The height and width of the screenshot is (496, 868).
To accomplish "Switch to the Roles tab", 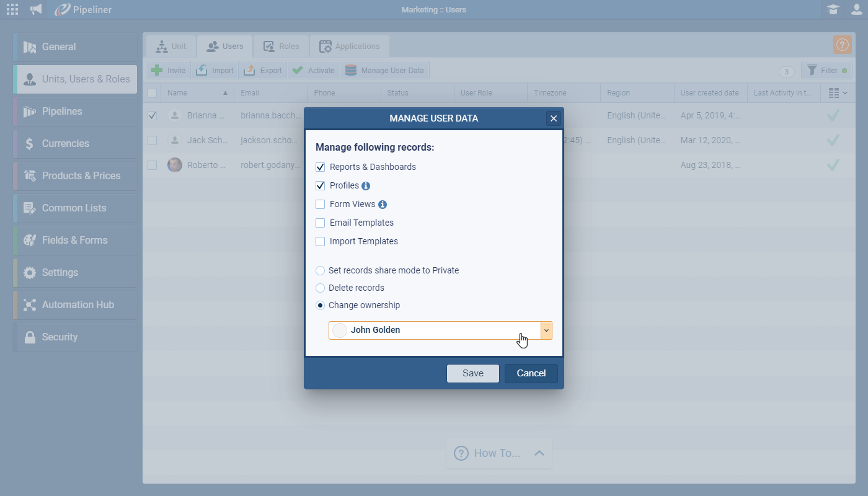I will tap(281, 46).
